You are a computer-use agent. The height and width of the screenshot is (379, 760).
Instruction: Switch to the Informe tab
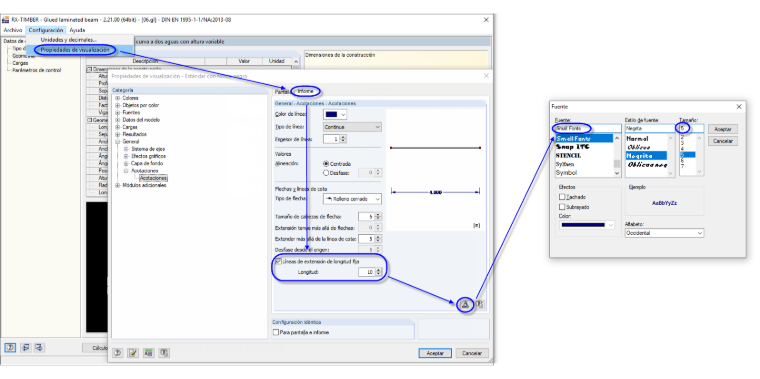tap(305, 91)
